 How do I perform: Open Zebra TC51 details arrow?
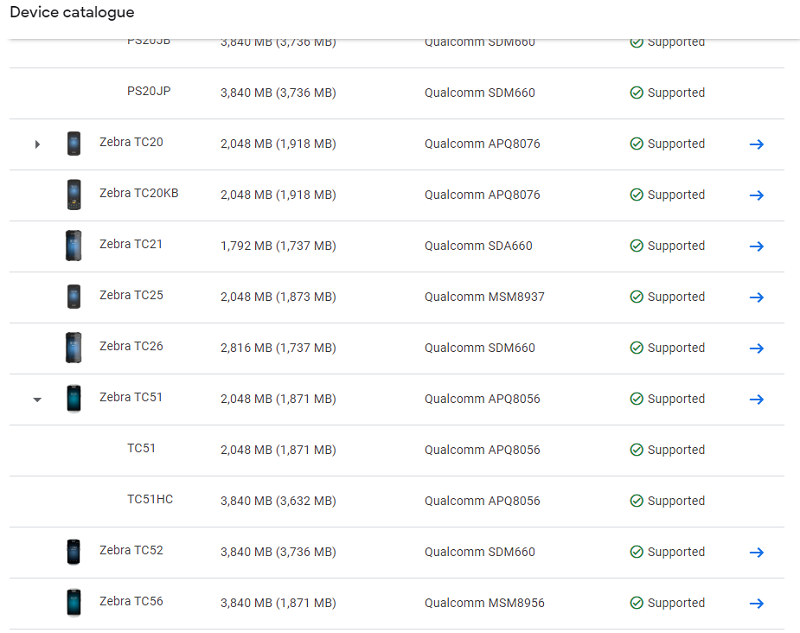756,399
